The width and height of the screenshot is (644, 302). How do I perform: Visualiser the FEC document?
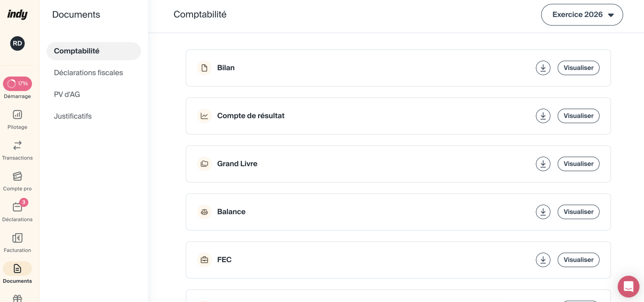tap(578, 260)
